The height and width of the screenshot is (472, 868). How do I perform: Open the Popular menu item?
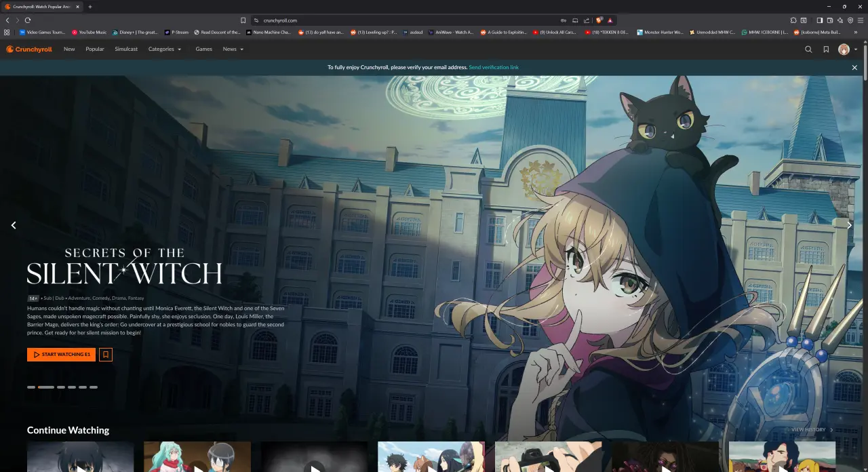point(95,49)
